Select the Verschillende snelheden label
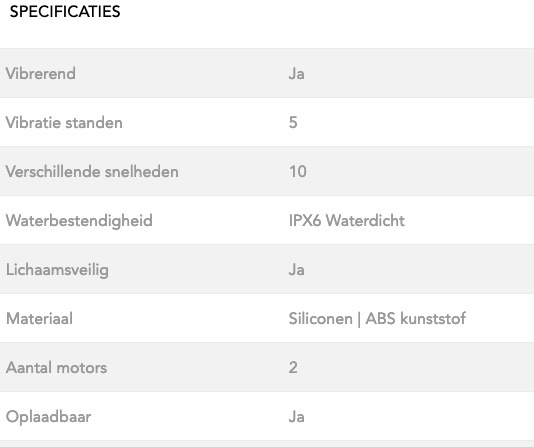 (x=92, y=172)
